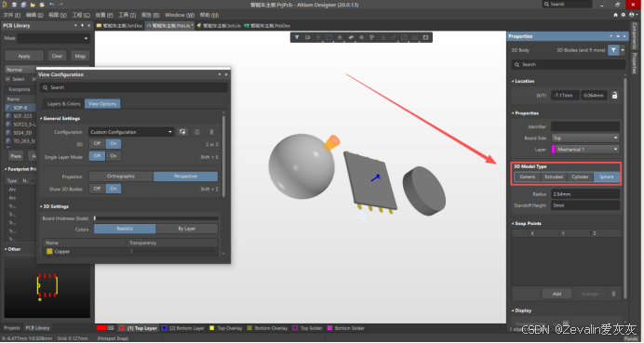
Task: Select Perspective projection
Action: [185, 177]
